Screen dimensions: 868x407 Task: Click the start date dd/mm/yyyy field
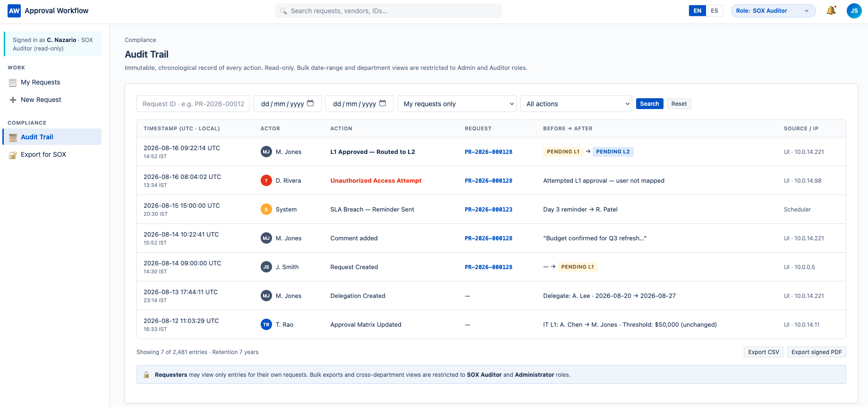[288, 104]
